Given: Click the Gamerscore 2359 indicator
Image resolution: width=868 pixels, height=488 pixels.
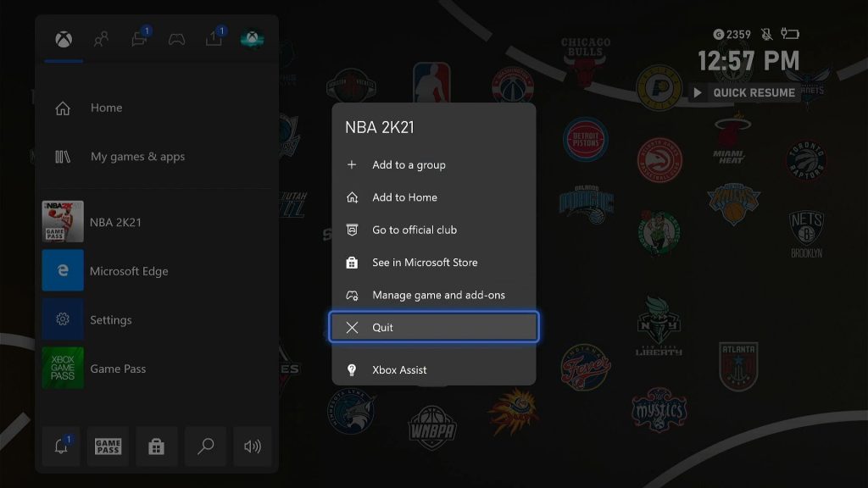Looking at the screenshot, I should [732, 34].
